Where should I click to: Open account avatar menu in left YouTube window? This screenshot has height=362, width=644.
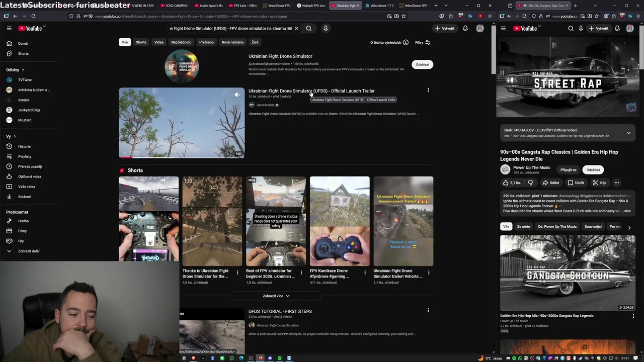[480, 28]
